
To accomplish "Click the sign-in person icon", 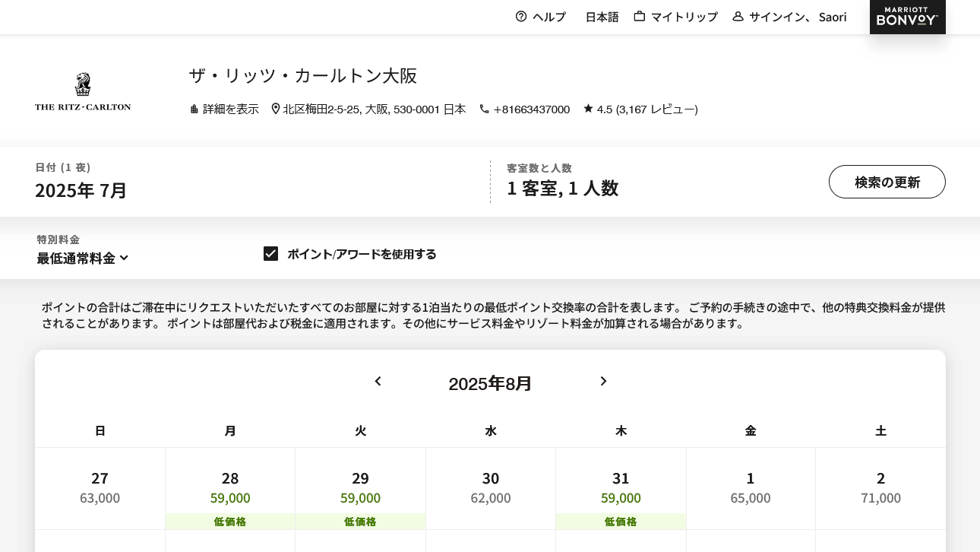I will click(738, 16).
